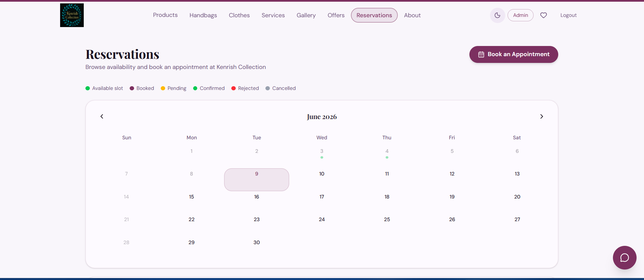Open the Gallery menu item

[306, 15]
